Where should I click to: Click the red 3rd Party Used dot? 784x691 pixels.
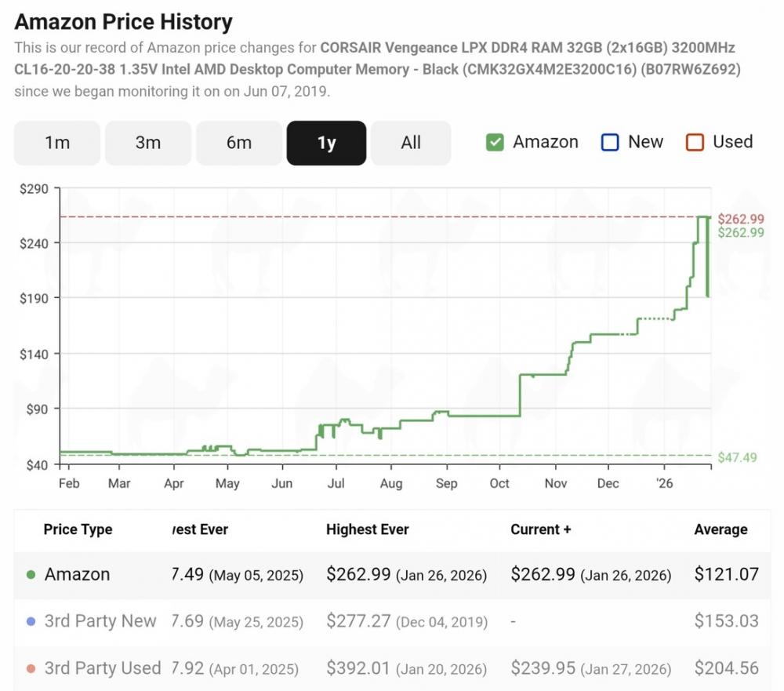tap(31, 669)
